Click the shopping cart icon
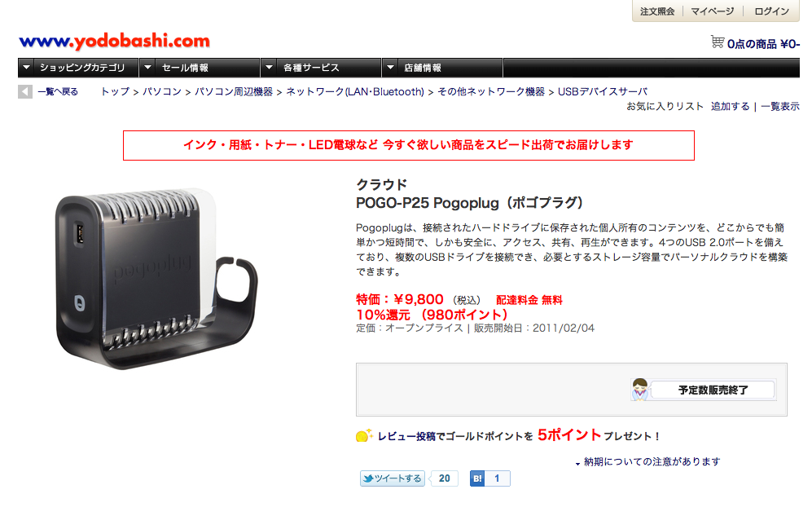The image size is (812, 507). pos(718,42)
